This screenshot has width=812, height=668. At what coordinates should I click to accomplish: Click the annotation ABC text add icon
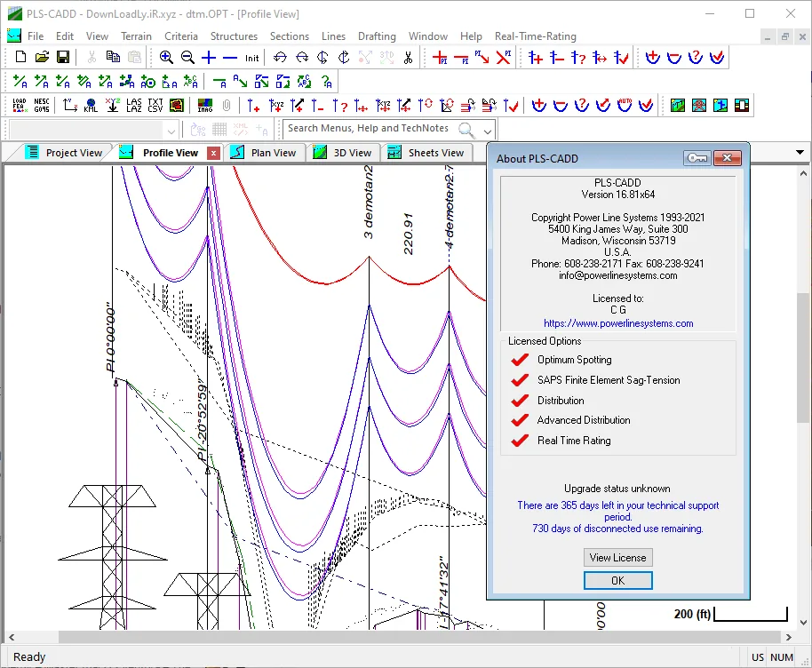coord(191,82)
